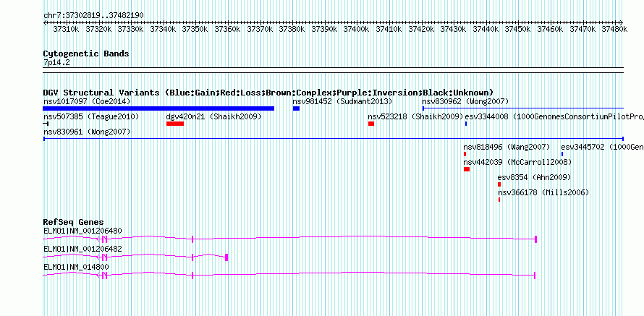Open the nsv830962 (Wong2007) variant label
The image size is (644, 316).
coord(466,102)
